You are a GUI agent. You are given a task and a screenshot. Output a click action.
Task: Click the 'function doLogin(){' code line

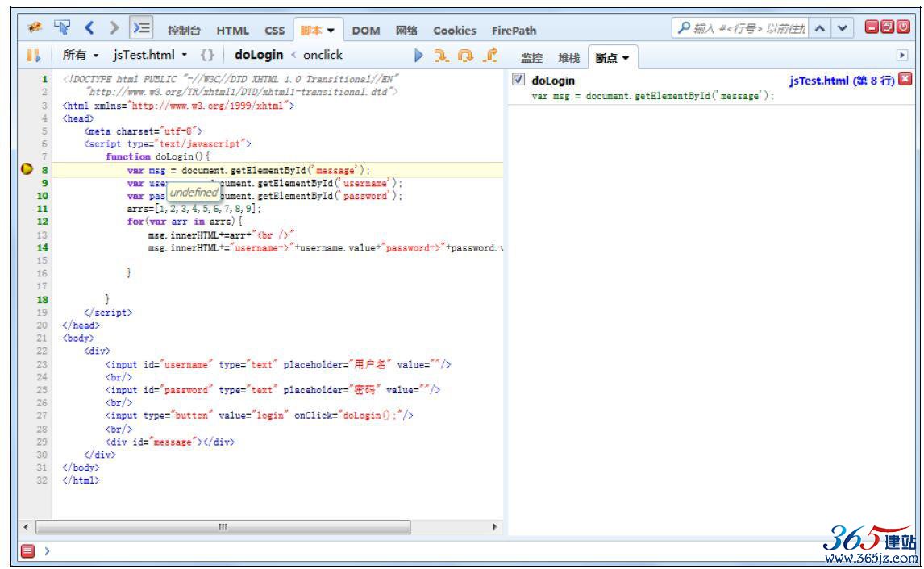coord(158,156)
